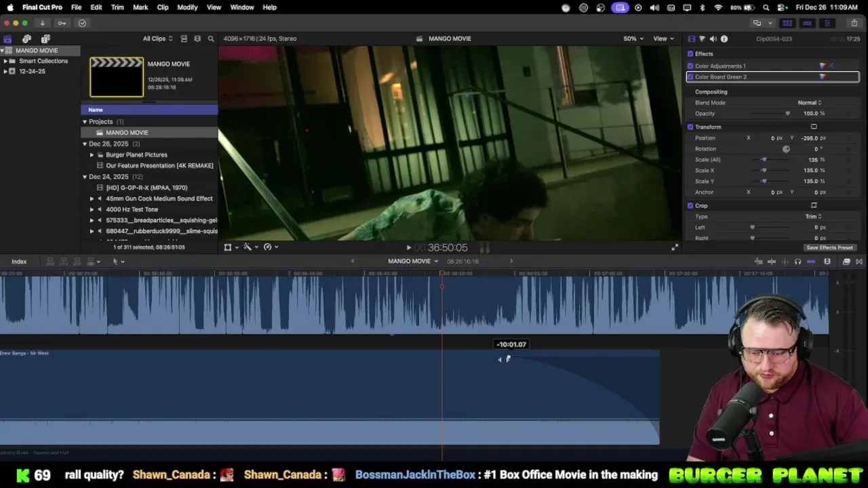Toggle snapping in timeline toolbar
Screen dimensions: 868x488
pos(811,262)
